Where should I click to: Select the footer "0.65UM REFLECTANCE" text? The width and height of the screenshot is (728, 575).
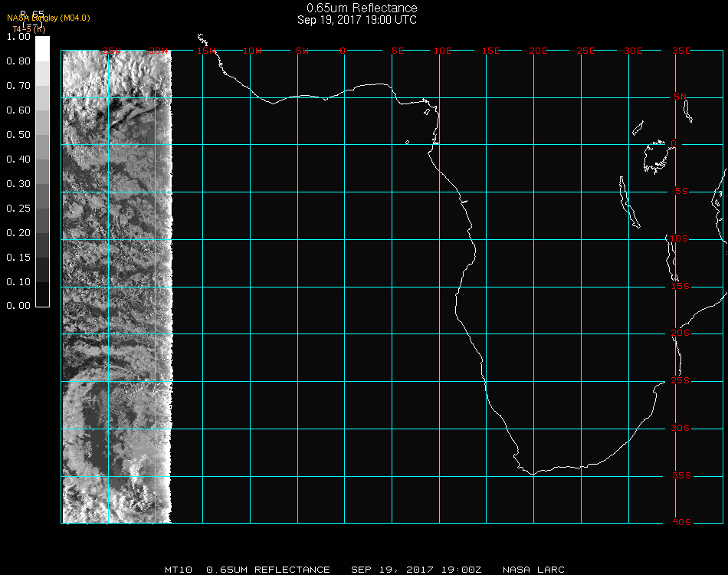point(268,570)
